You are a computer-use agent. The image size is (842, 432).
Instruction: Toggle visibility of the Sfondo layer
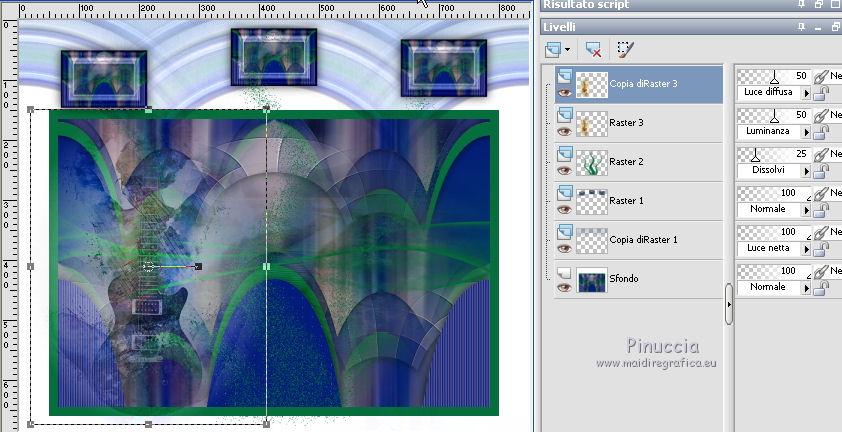coord(563,287)
